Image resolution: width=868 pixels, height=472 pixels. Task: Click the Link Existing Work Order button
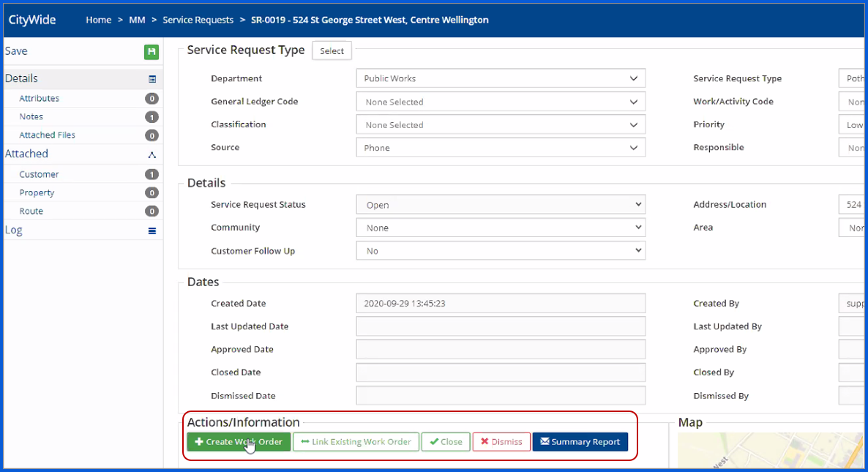coord(356,442)
